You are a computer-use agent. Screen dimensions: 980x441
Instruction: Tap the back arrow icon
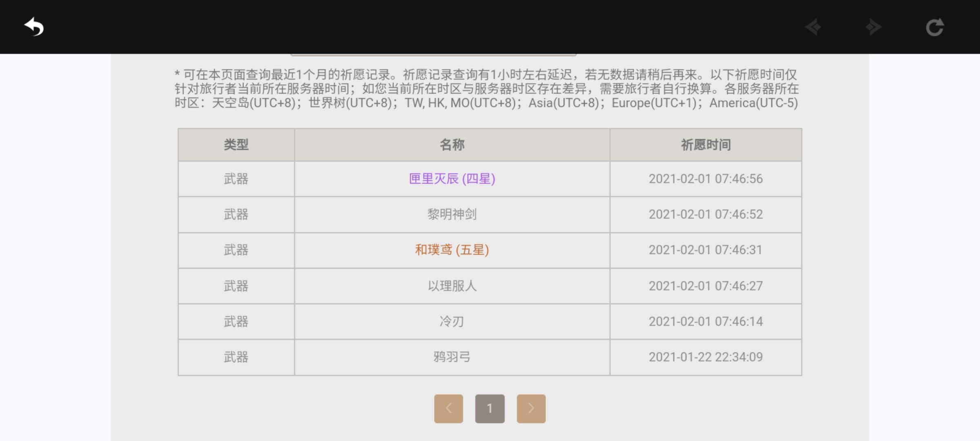point(34,27)
